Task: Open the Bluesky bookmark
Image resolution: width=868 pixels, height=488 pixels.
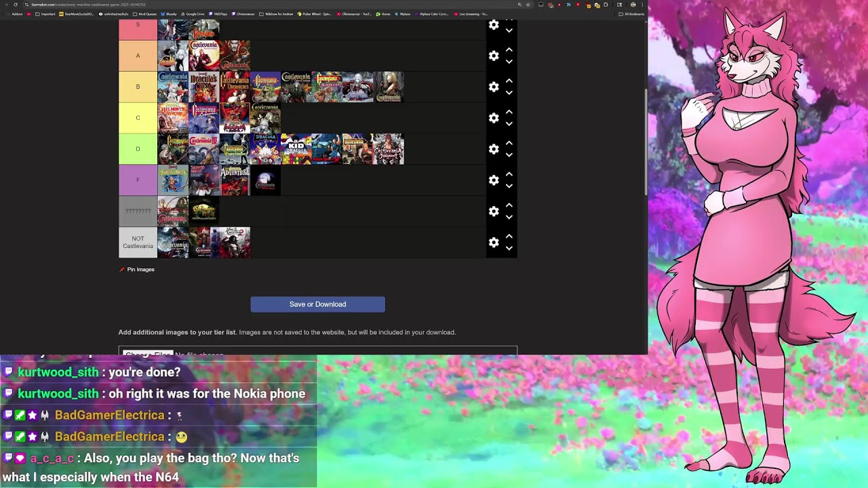Action: [168, 14]
